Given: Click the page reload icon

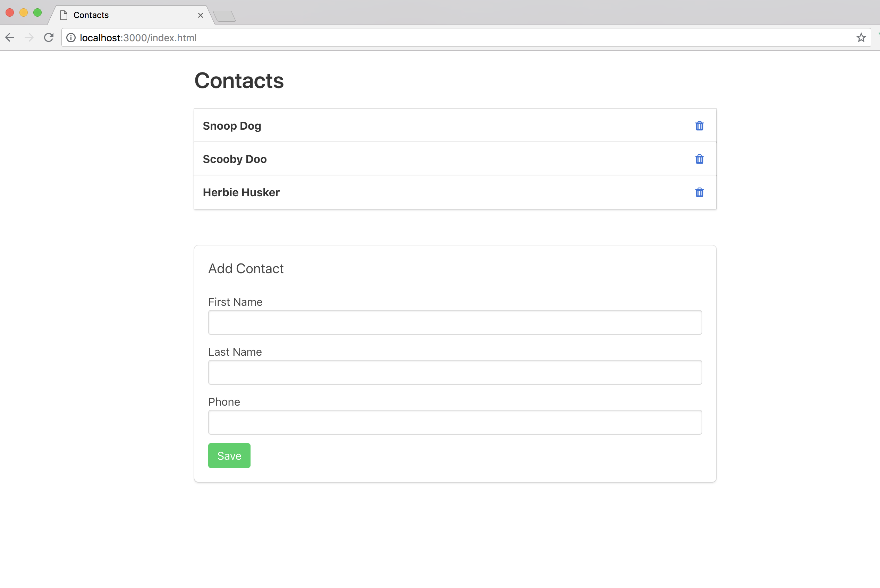Looking at the screenshot, I should point(49,37).
